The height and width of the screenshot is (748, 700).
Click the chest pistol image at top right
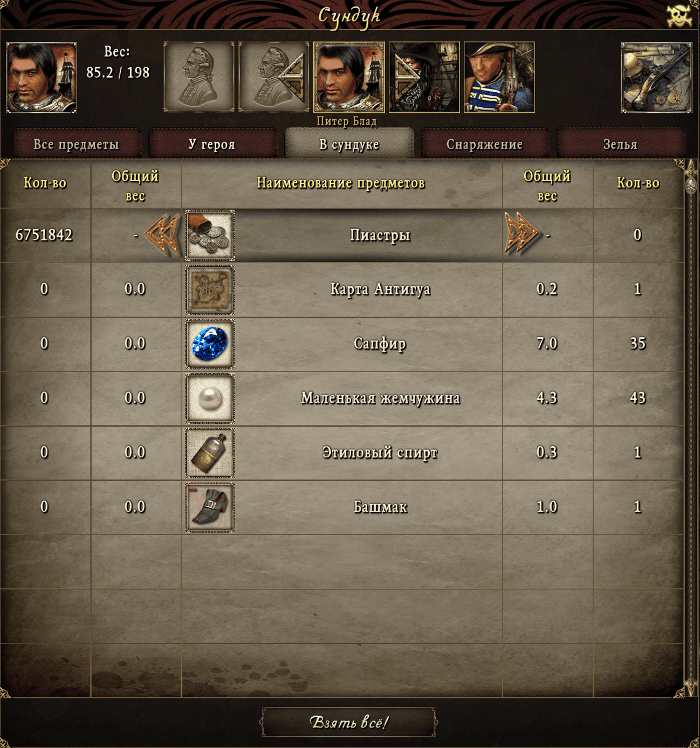tap(657, 78)
